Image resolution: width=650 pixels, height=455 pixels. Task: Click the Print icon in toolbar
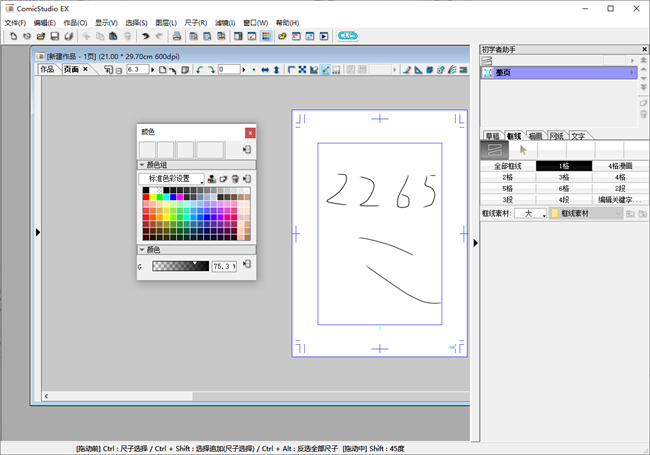click(177, 36)
